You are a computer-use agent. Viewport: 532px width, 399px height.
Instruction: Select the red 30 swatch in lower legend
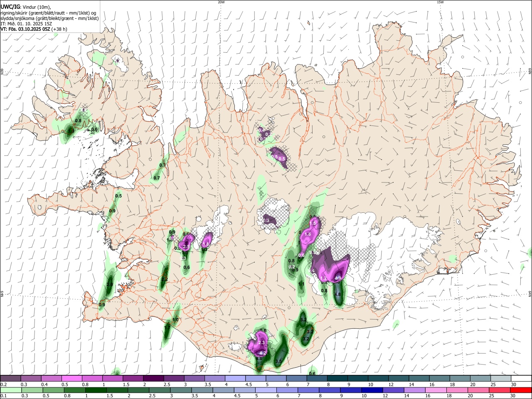(x=521, y=390)
